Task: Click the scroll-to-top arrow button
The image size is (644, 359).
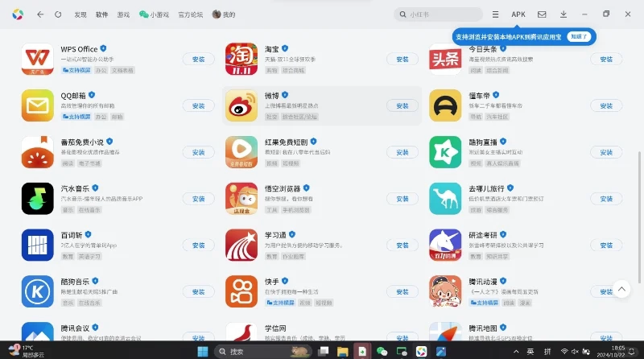Action: click(x=621, y=289)
